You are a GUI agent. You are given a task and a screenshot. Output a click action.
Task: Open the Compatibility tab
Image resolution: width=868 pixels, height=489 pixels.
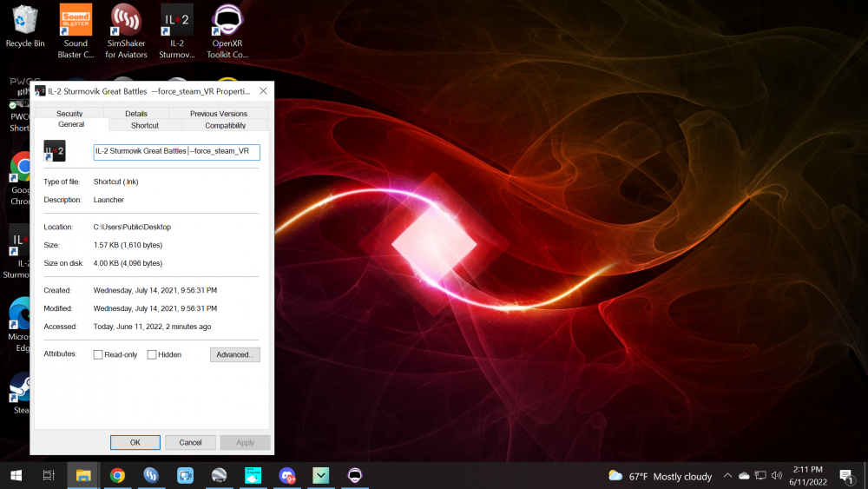pos(225,125)
